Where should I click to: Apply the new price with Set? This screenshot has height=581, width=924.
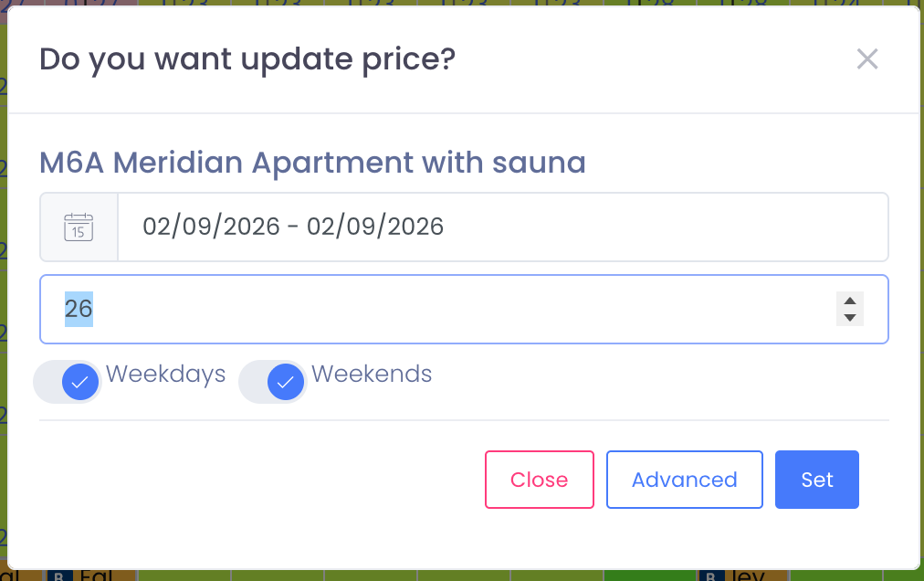(816, 480)
